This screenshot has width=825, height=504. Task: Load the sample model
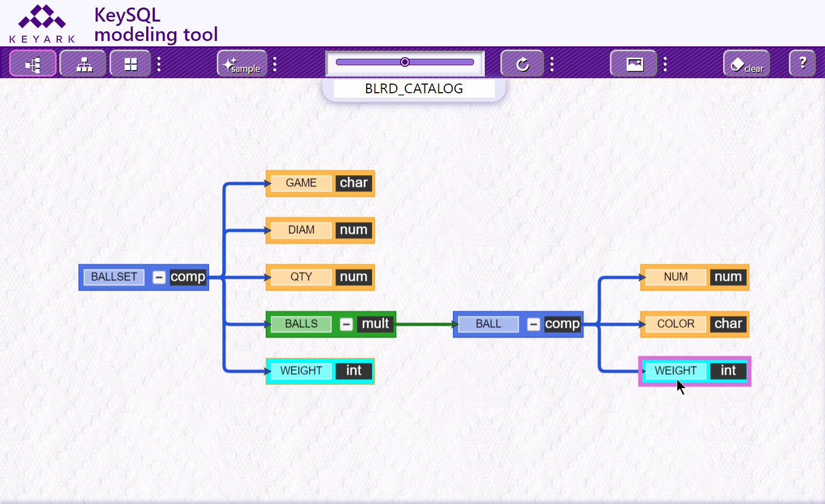pyautogui.click(x=242, y=64)
